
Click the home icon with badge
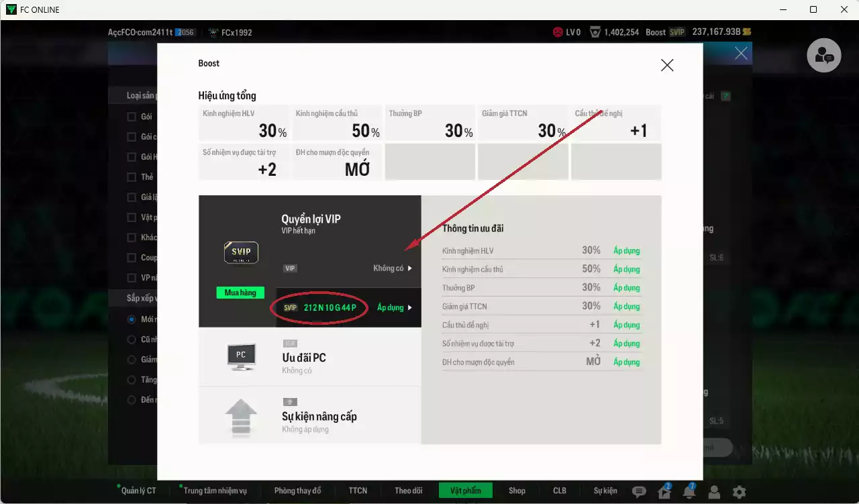(664, 492)
